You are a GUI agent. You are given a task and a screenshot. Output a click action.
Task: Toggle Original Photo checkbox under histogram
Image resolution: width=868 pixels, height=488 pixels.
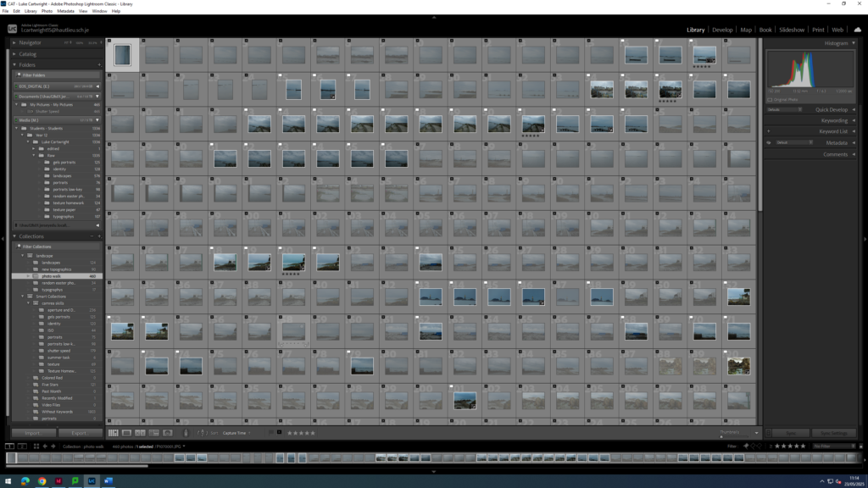(770, 100)
